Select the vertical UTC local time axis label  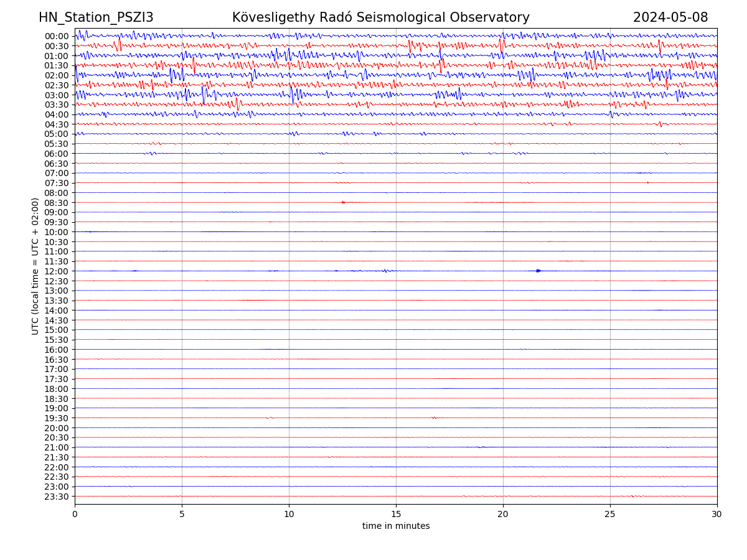36,266
